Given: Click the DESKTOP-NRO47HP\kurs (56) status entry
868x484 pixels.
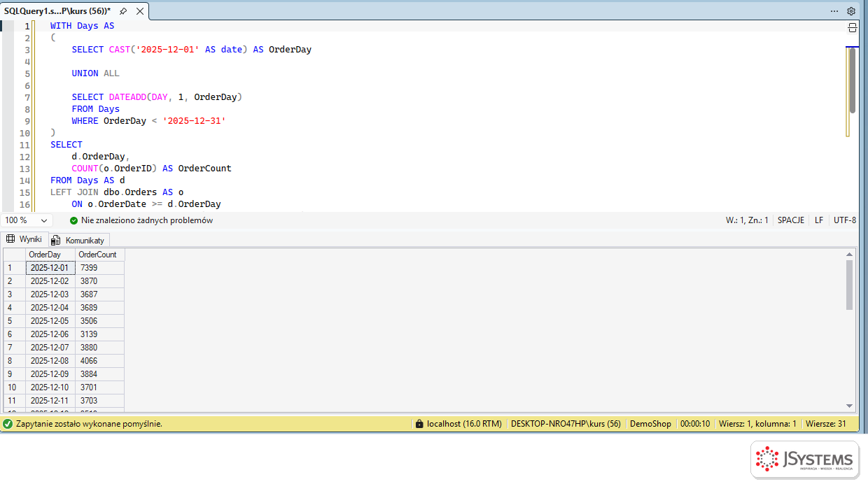Looking at the screenshot, I should point(566,424).
